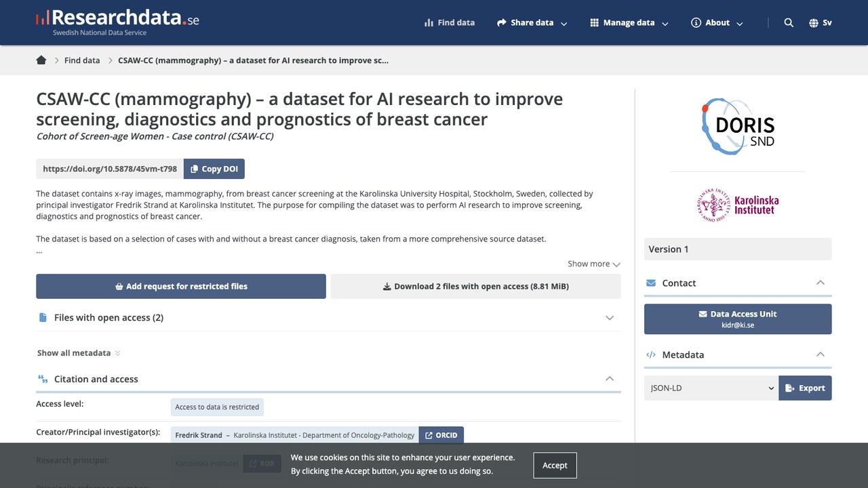
Task: Email the Data Access Unit
Action: [738, 319]
